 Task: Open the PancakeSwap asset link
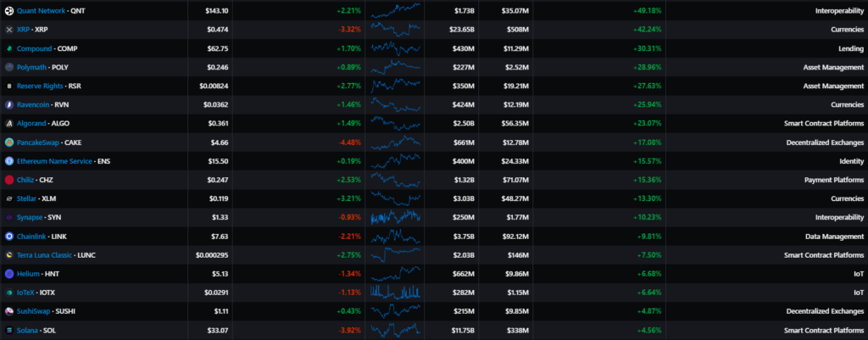[x=37, y=142]
